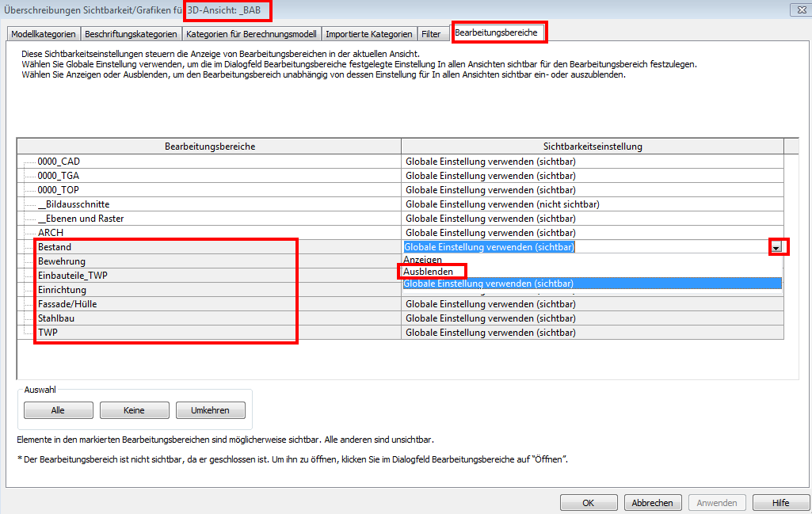
Task: Switch to the Modellkategorien tab
Action: click(x=44, y=34)
